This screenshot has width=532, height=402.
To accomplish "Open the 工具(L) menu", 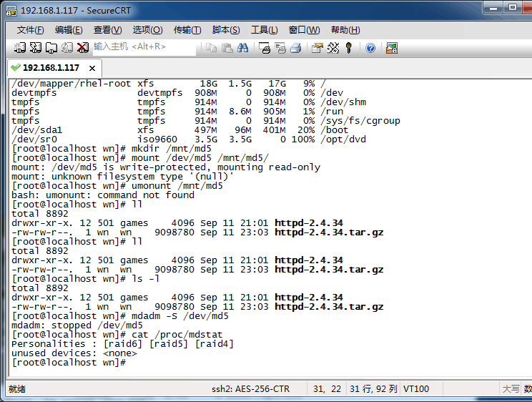I will coord(265,30).
